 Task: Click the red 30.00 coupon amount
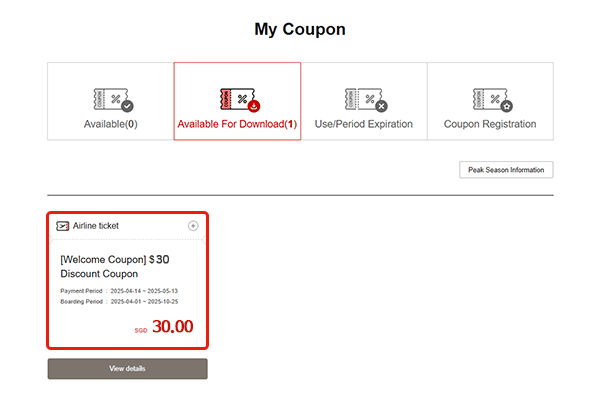(x=172, y=327)
